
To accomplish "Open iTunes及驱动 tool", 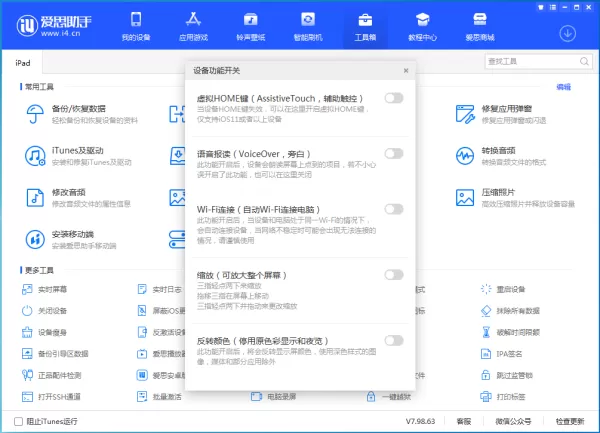I will click(78, 156).
